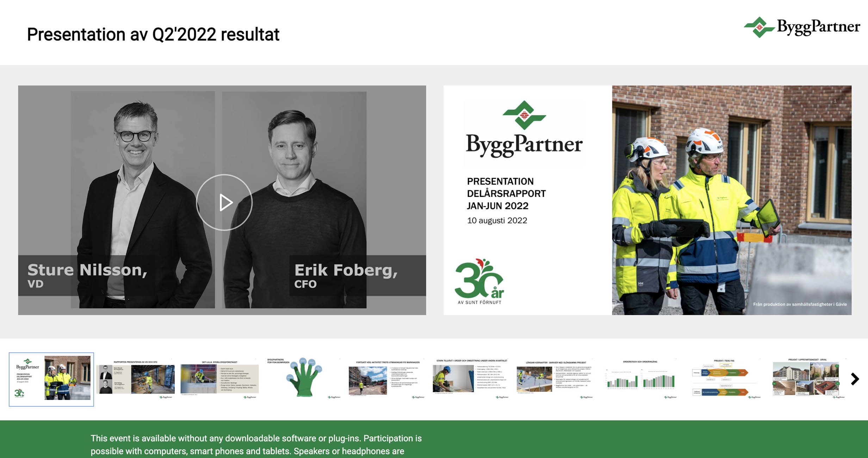Click the '10 augusti 2022' date text
The height and width of the screenshot is (458, 868).
[497, 221]
